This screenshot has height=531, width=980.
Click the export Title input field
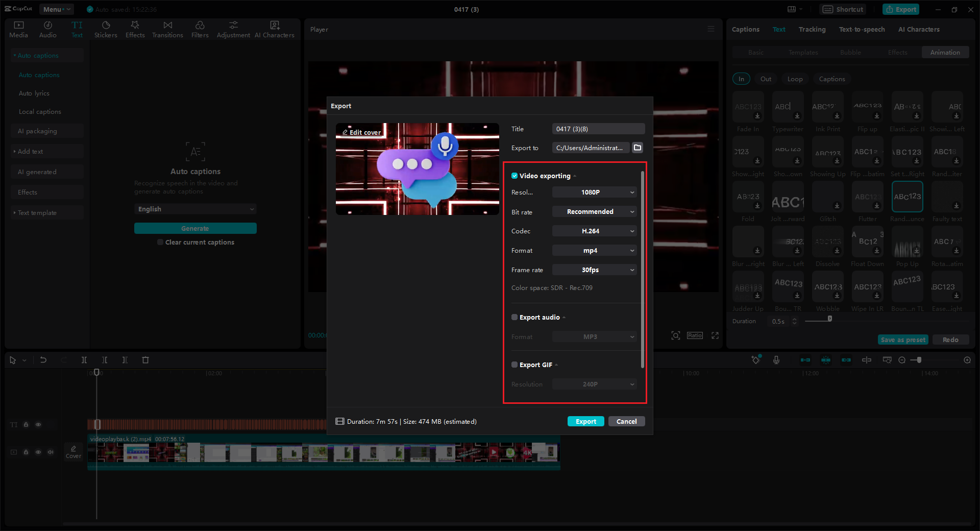[598, 129]
